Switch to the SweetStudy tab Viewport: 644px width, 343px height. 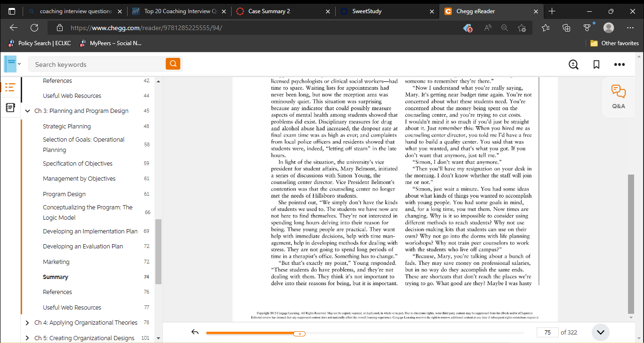(x=387, y=11)
